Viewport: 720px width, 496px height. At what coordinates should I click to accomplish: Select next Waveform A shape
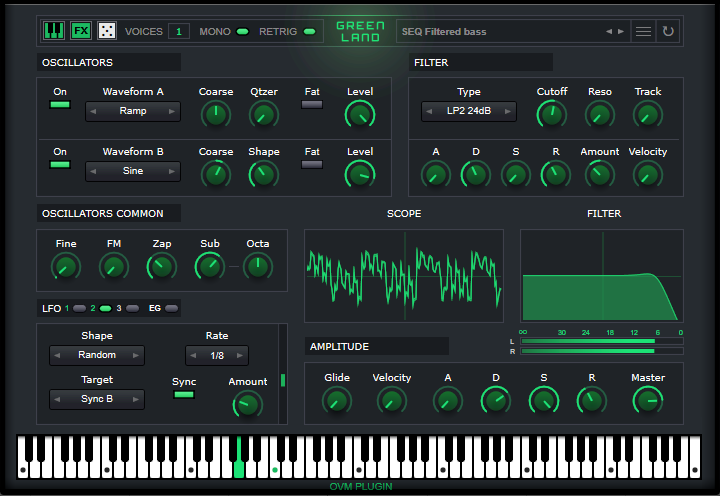[x=172, y=111]
